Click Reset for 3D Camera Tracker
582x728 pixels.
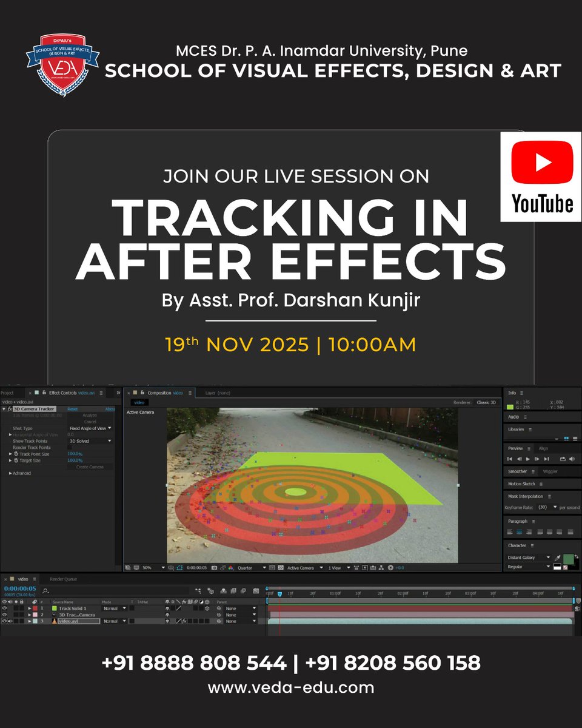(73, 409)
